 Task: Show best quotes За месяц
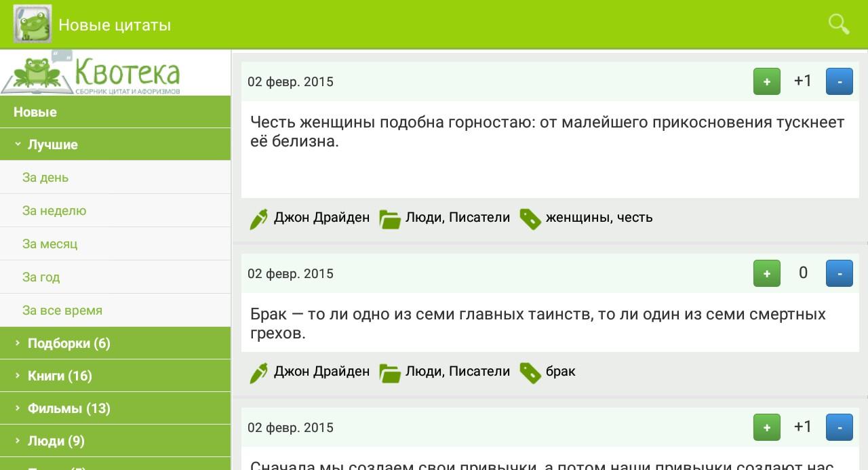point(115,244)
